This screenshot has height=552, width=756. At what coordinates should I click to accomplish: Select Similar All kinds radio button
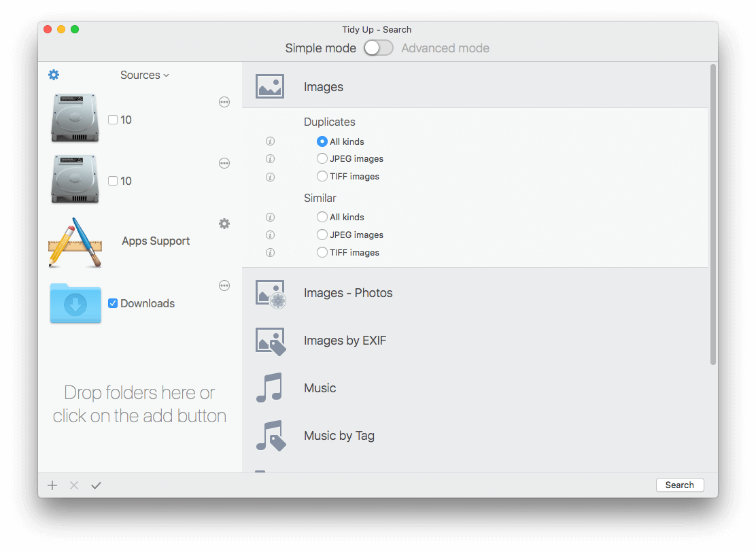(x=322, y=217)
